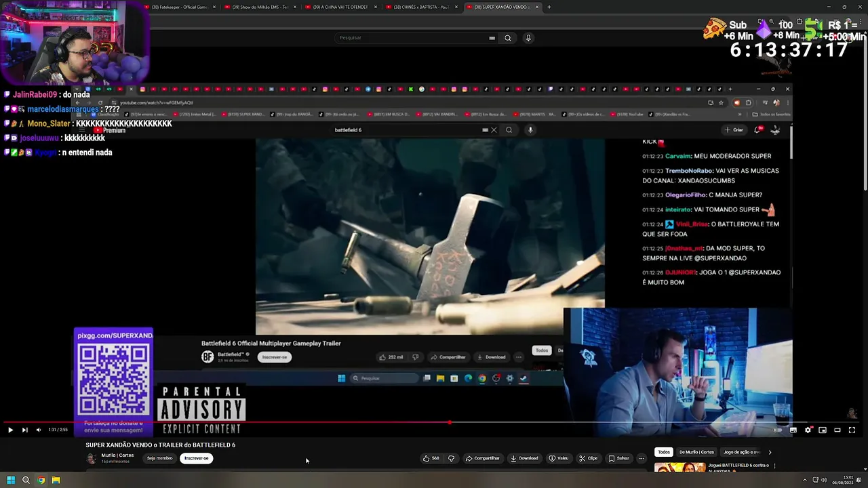Toggle the autoplay switch in player controls
This screenshot has height=488, width=868.
point(778,430)
